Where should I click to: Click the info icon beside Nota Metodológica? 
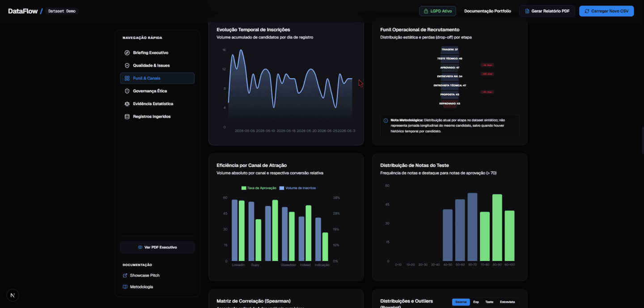pyautogui.click(x=386, y=120)
